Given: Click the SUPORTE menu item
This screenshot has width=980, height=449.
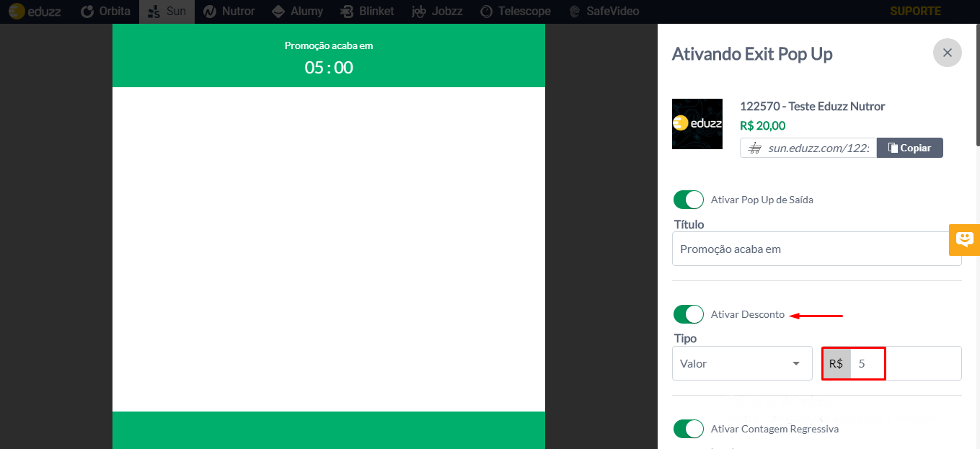Looking at the screenshot, I should pos(915,12).
